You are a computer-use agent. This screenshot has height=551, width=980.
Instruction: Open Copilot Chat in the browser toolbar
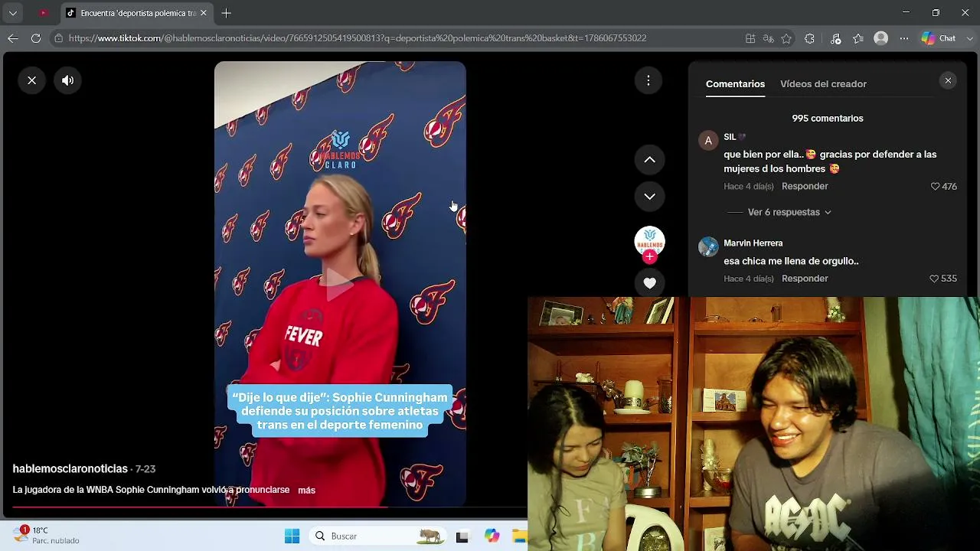pos(939,38)
